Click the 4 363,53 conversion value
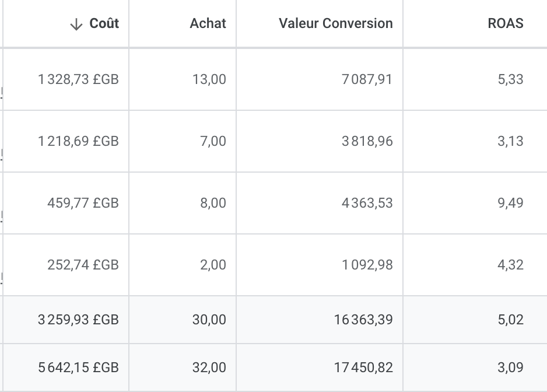Screen dimensions: 547x392 [x=367, y=203]
